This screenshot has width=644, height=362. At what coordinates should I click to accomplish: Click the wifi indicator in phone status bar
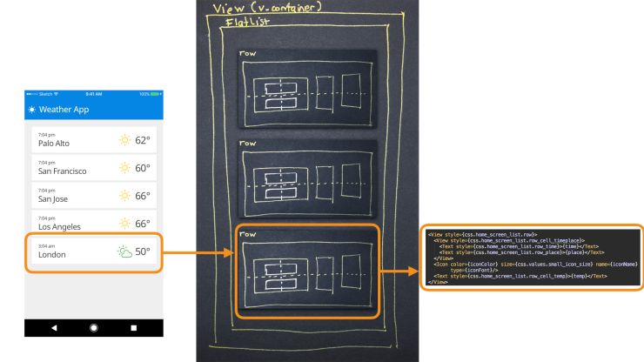pos(57,94)
